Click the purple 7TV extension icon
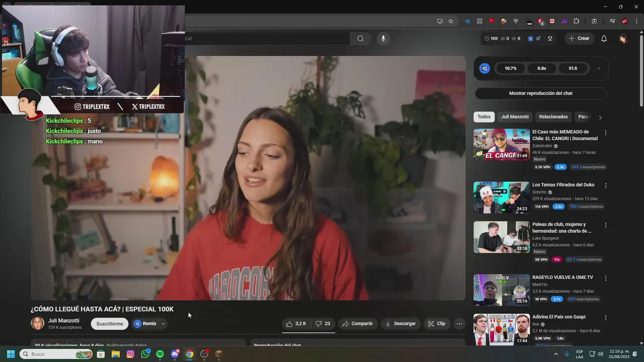The width and height of the screenshot is (644, 362). [564, 21]
